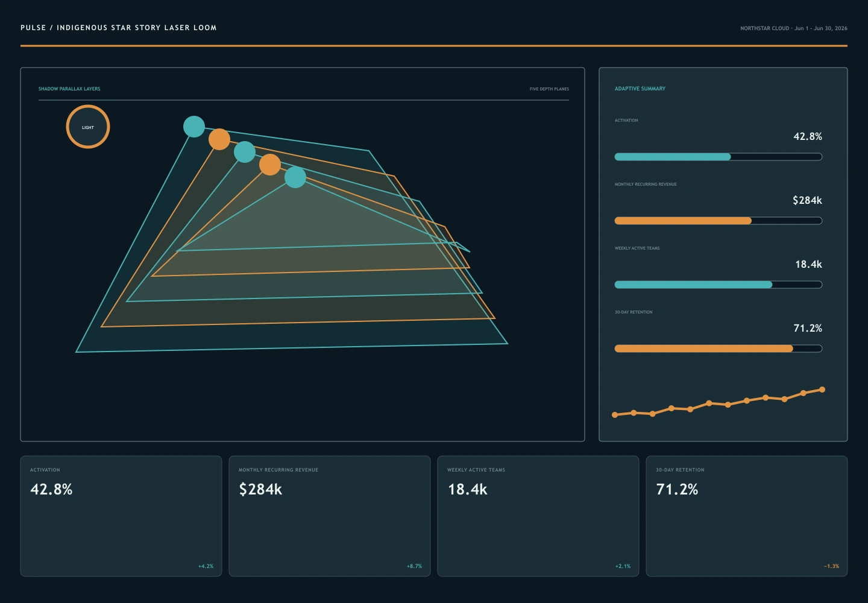868x603 pixels.
Task: Select the orange node of the second-smallest plane
Action: 270,165
